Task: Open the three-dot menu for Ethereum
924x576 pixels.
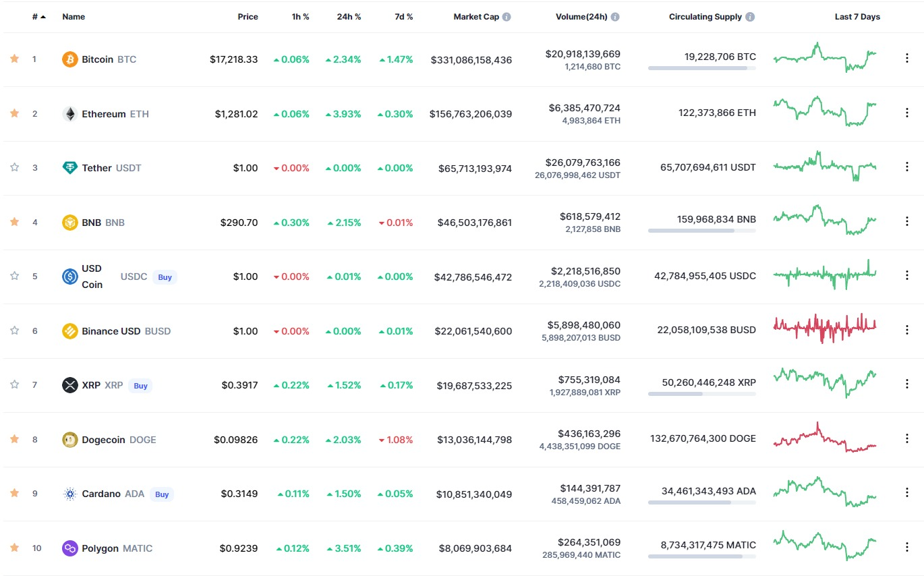Action: (907, 113)
